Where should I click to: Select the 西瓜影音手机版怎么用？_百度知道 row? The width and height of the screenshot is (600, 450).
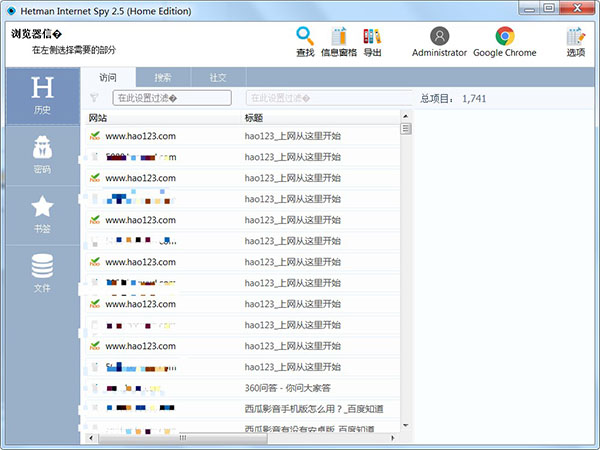pos(243,409)
